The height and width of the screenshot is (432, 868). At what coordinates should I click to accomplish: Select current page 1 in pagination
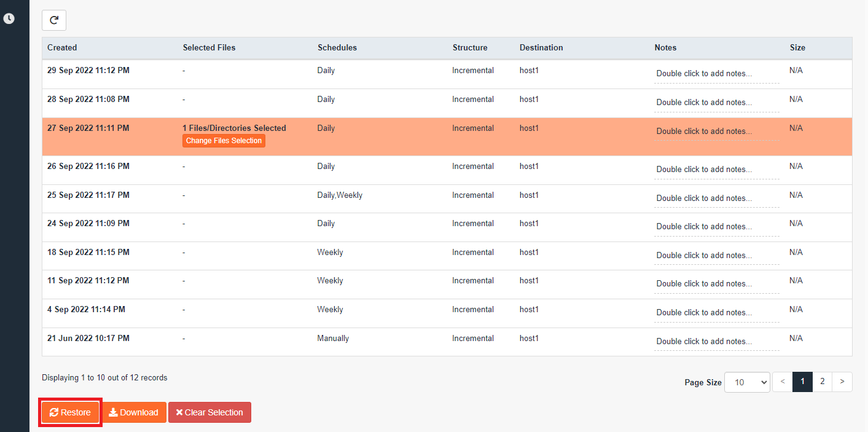802,382
